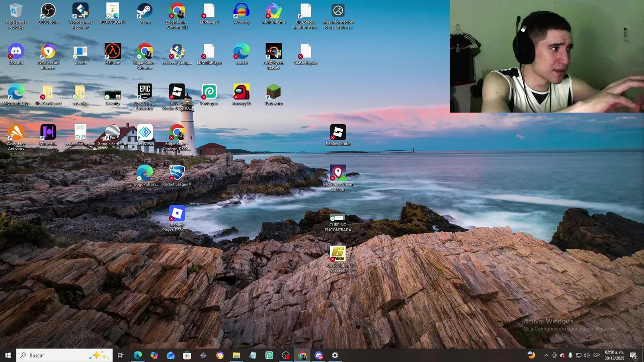
Task: Open the Papelera de reciclaje icon
Action: point(16,16)
